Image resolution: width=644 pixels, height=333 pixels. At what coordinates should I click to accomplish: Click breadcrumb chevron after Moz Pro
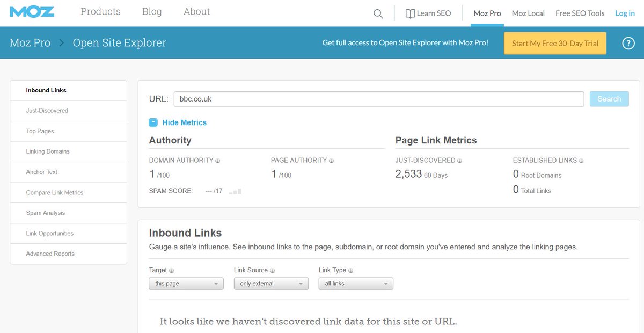[61, 43]
